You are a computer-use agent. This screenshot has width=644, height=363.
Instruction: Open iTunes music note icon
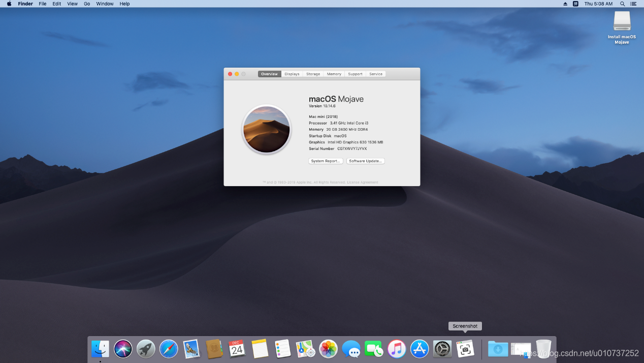397,349
